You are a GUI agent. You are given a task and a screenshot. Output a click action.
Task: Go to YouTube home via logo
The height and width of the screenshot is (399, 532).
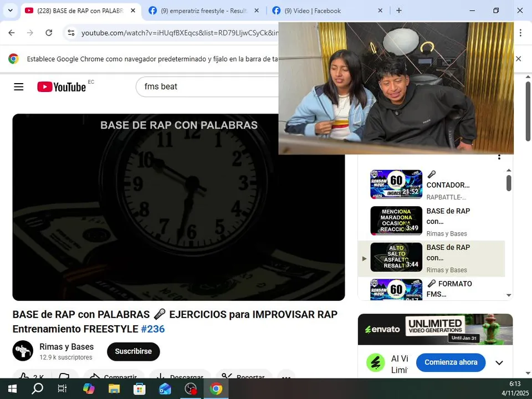pyautogui.click(x=62, y=87)
